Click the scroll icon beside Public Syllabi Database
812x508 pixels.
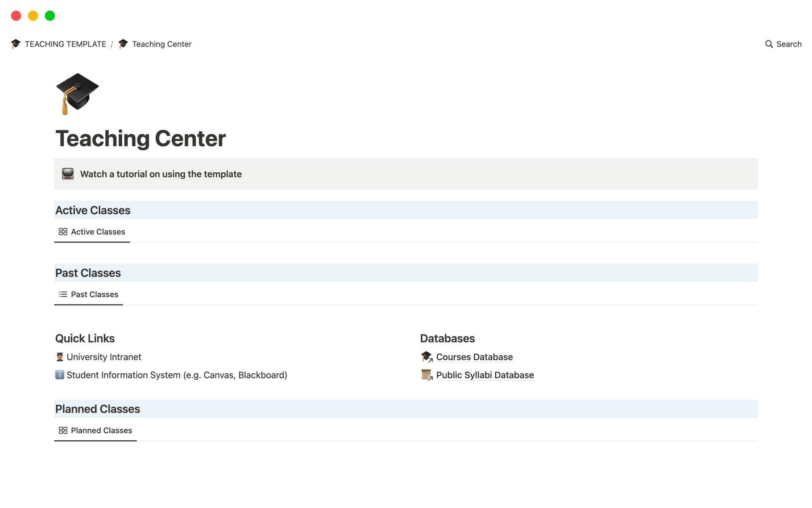point(426,375)
